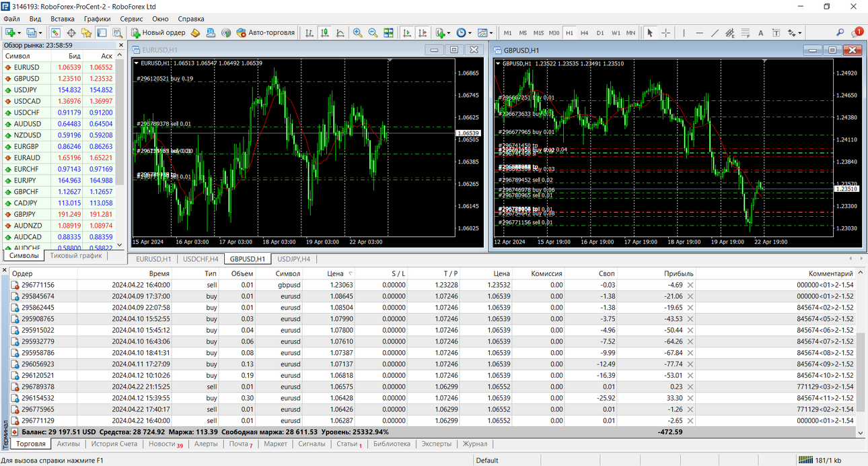Screen dimensions: 868x466
Task: Select H4 timeframe
Action: point(585,32)
